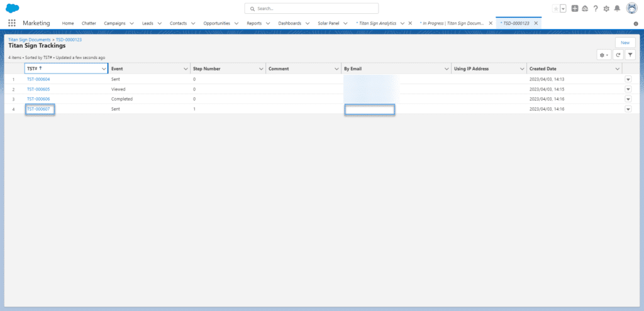This screenshot has width=644, height=311.
Task: Open the Help question mark icon
Action: [596, 8]
